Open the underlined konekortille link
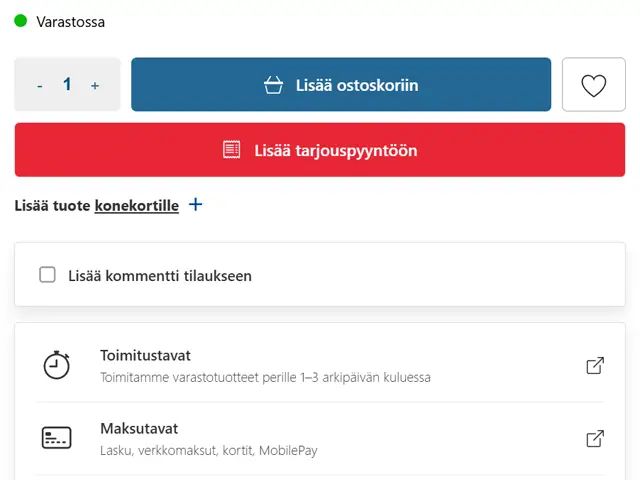This screenshot has height=480, width=640. (x=137, y=205)
